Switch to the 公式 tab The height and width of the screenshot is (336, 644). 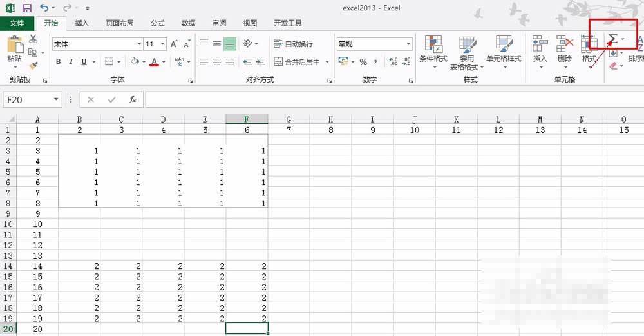[x=157, y=23]
